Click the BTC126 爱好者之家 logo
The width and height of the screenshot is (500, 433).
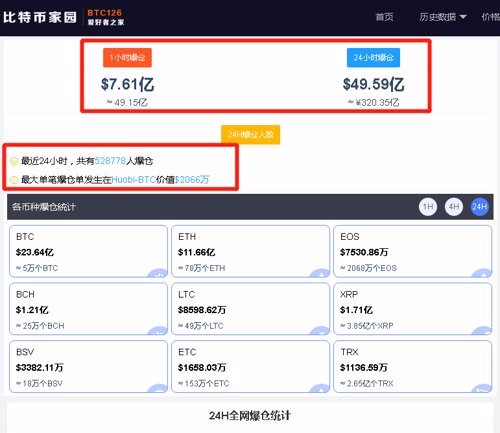click(105, 17)
